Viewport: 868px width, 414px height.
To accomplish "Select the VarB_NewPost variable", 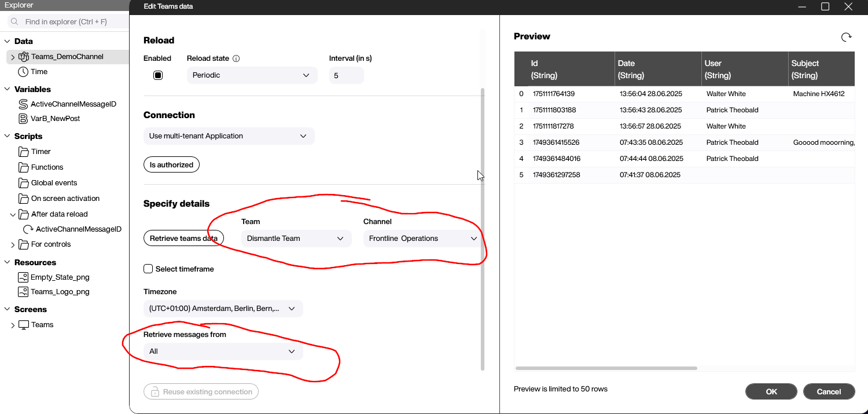I will click(56, 119).
